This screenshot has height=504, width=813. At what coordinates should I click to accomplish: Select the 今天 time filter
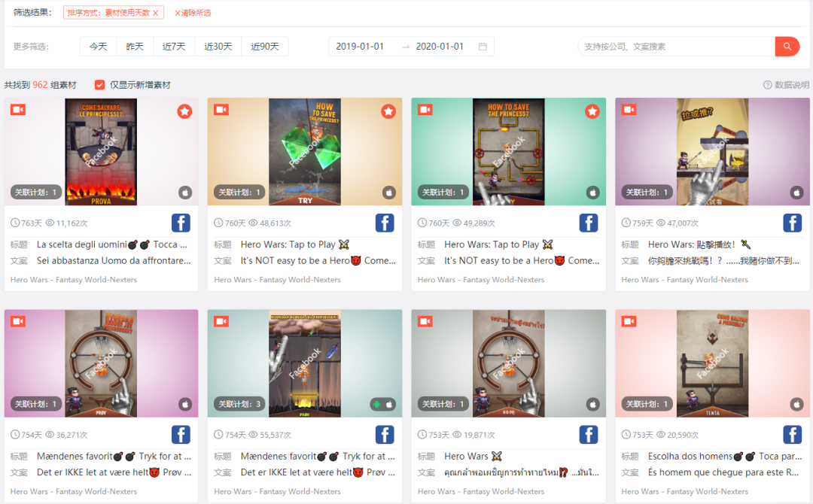tap(99, 47)
